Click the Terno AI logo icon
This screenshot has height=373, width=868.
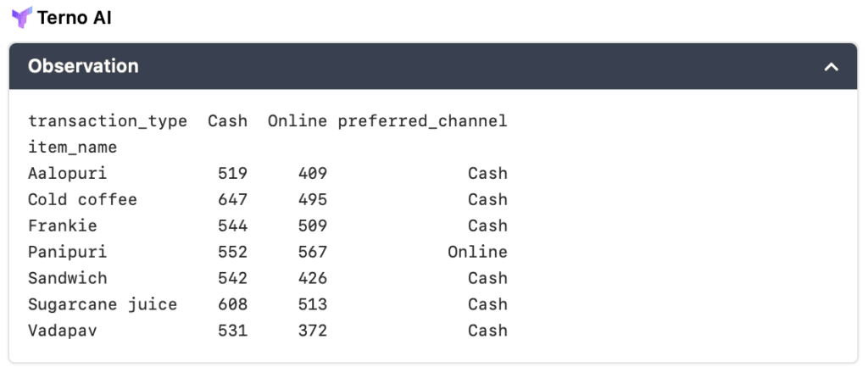pyautogui.click(x=20, y=16)
